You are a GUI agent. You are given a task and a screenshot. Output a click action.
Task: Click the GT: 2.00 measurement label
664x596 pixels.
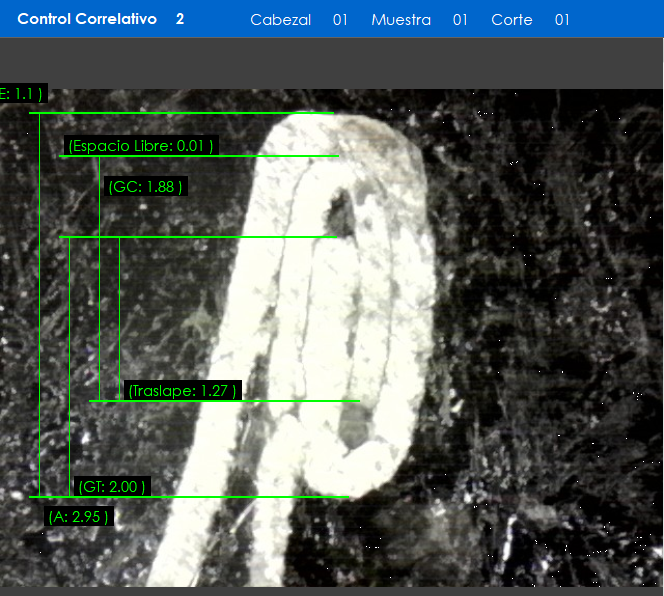(x=112, y=487)
